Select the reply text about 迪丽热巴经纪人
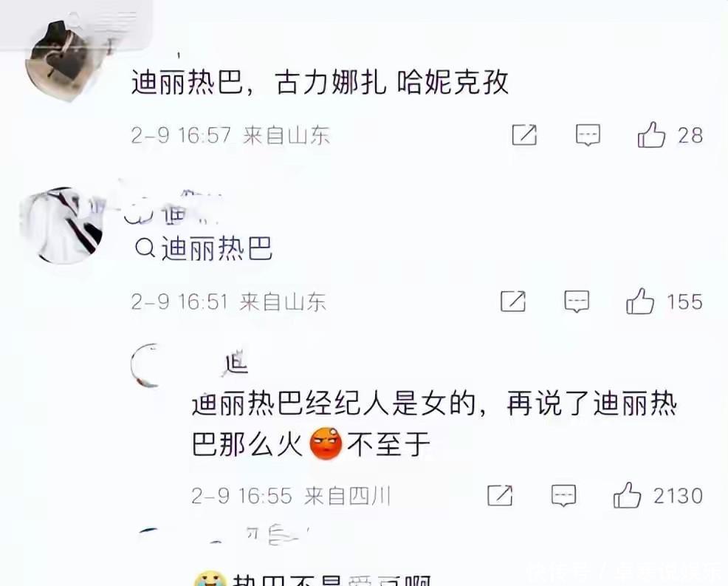 coord(434,423)
